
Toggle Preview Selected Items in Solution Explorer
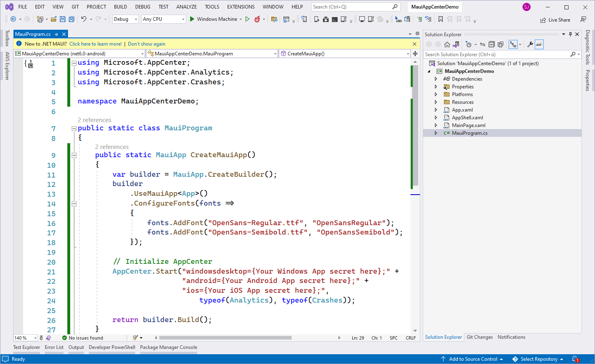pos(539,44)
